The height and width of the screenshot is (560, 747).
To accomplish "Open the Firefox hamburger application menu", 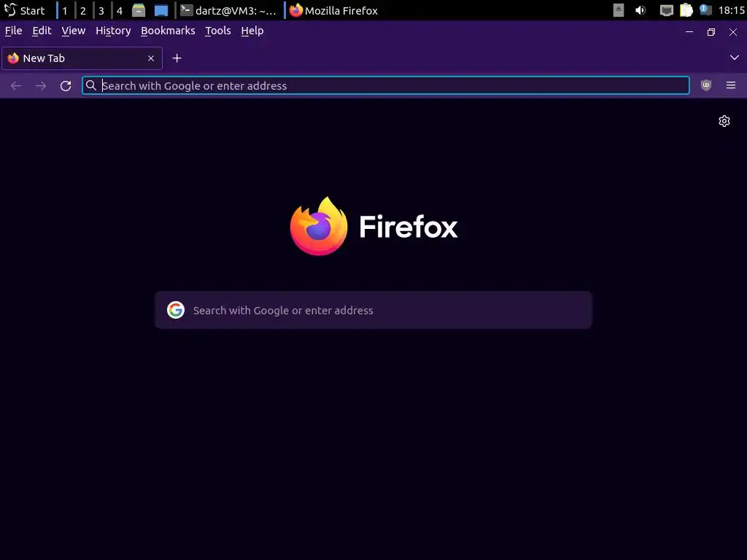I will pos(731,85).
